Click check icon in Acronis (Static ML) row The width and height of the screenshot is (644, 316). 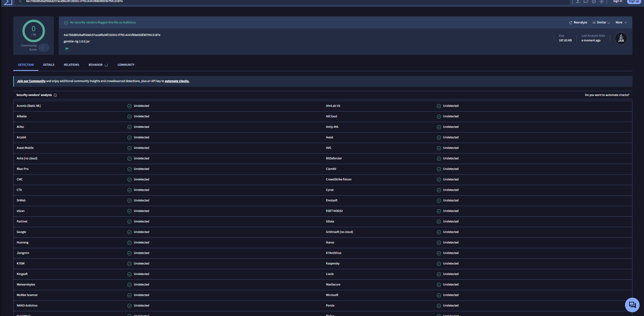(129, 106)
